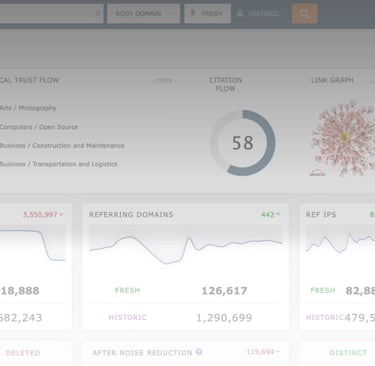375x366 pixels.
Task: Click the more link beside Topical Trust Flow
Action: pyautogui.click(x=162, y=81)
